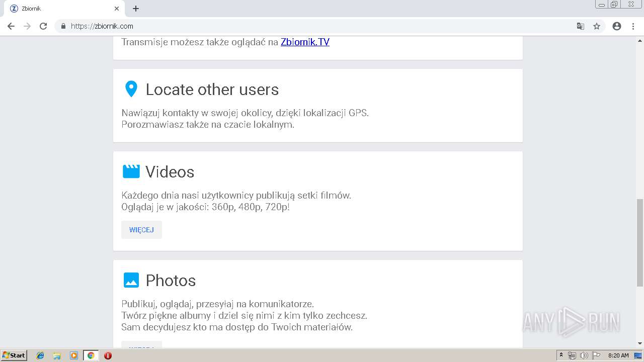The image size is (644, 362).
Task: Click the text 'Publikuj, oglądaj, przesyłaj na komunikatorze.'
Action: point(217,304)
